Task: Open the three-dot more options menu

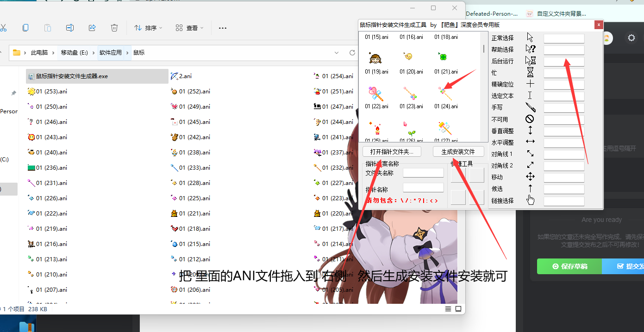Action: pos(222,28)
